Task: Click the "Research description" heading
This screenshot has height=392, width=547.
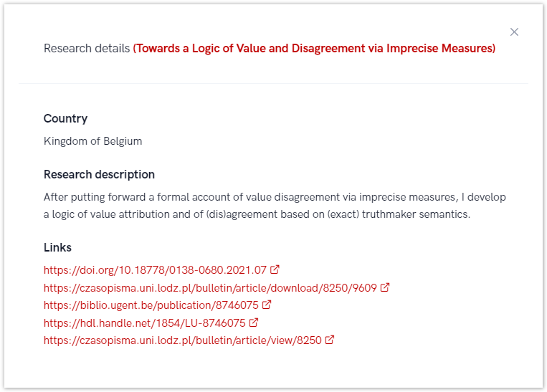Action: point(99,174)
